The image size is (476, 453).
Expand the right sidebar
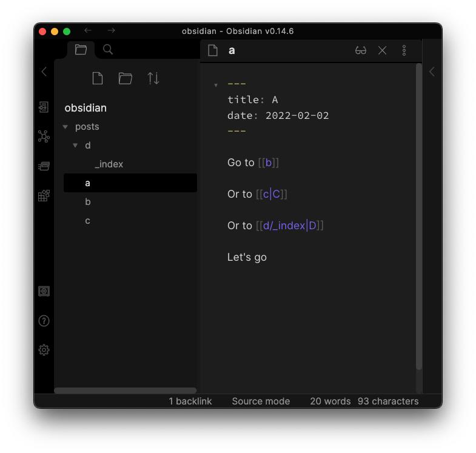(432, 72)
